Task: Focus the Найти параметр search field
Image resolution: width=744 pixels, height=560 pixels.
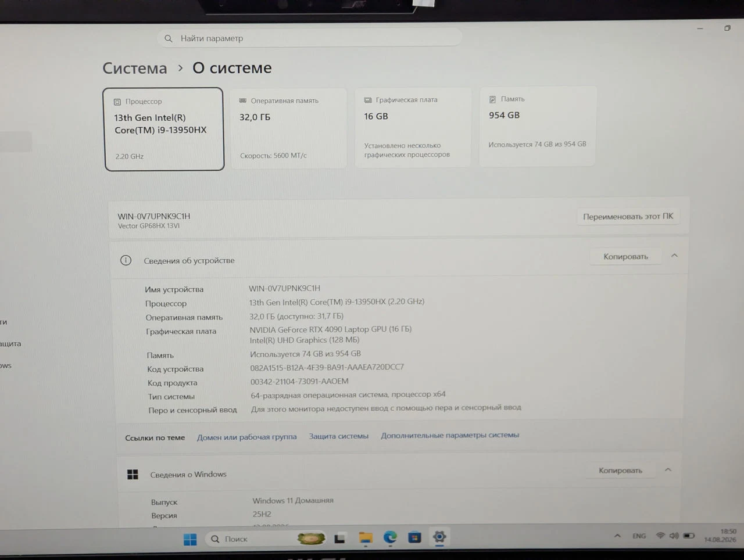Action: click(x=309, y=38)
